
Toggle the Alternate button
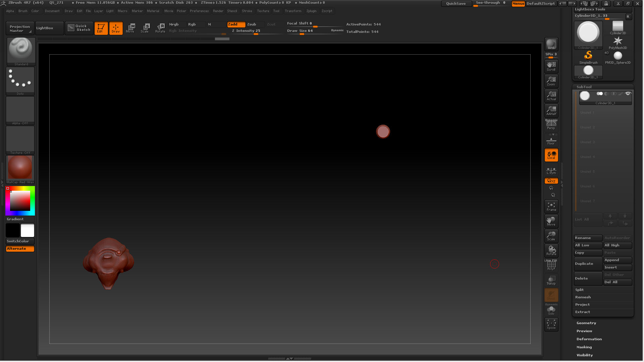click(20, 249)
